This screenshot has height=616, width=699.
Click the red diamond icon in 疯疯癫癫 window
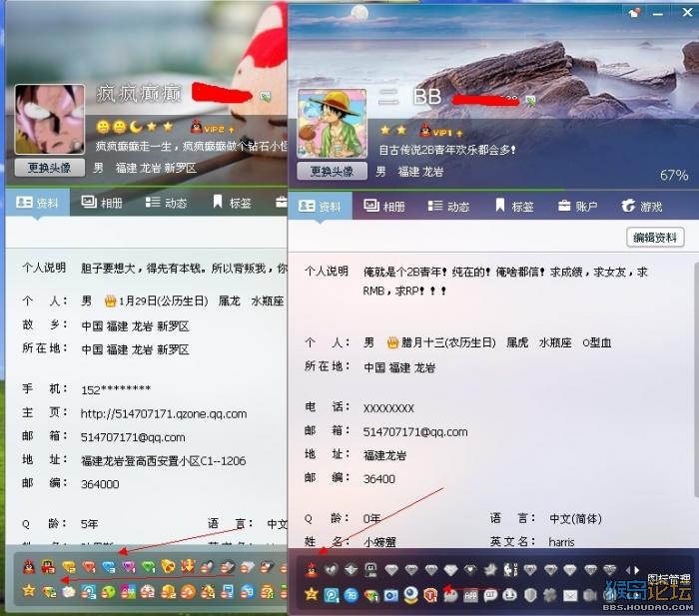89,567
